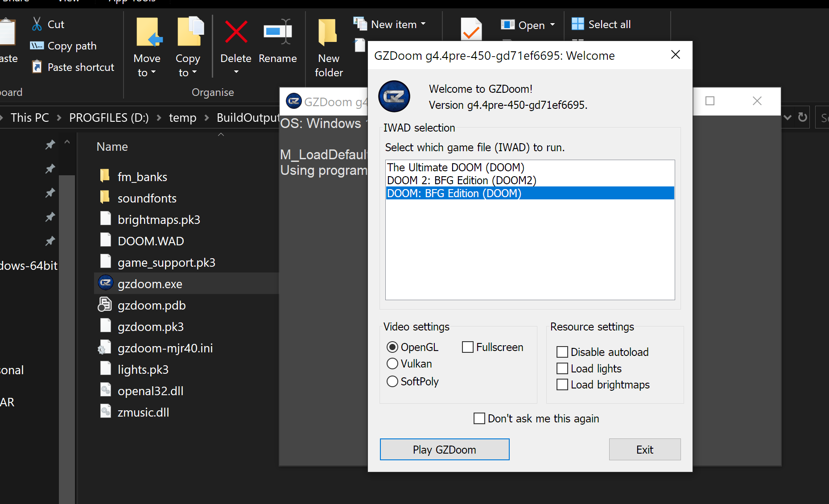Open the address bar history dropdown
Image resolution: width=829 pixels, height=504 pixels.
click(788, 117)
